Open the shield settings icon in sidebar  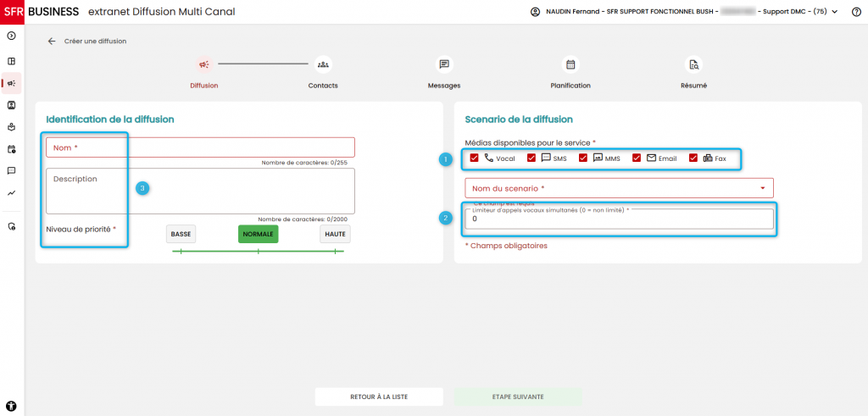11,226
